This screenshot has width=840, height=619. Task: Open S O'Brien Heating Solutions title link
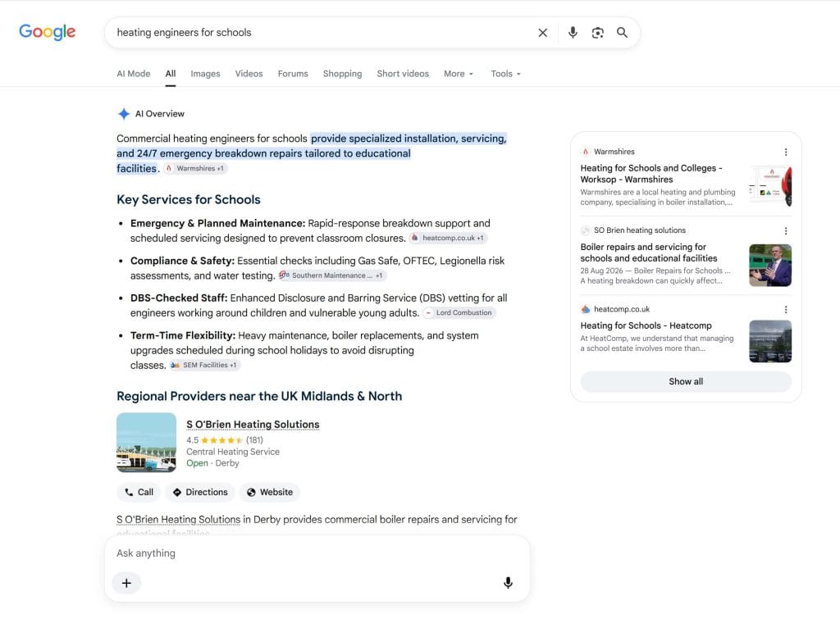[253, 425]
